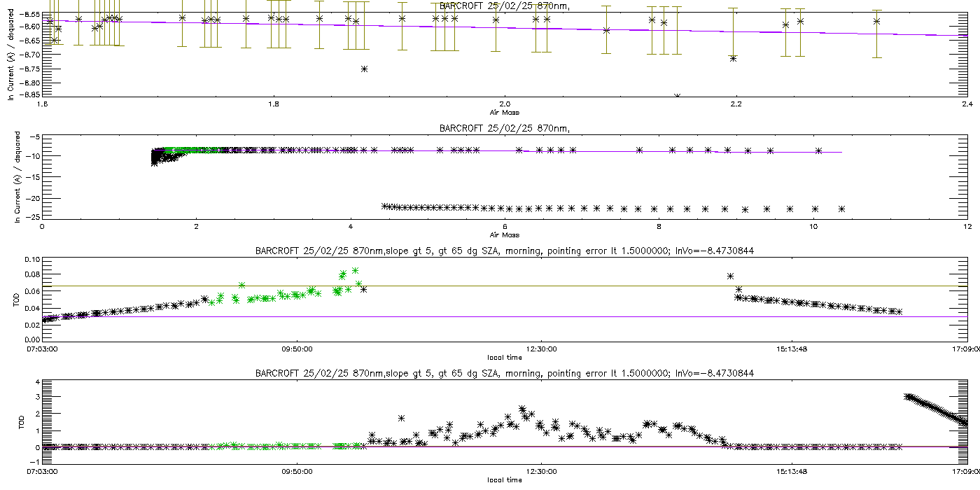Click the first afternoon star after the gap in third plot
Viewport: 980px width, 490px height.
pyautogui.click(x=731, y=276)
